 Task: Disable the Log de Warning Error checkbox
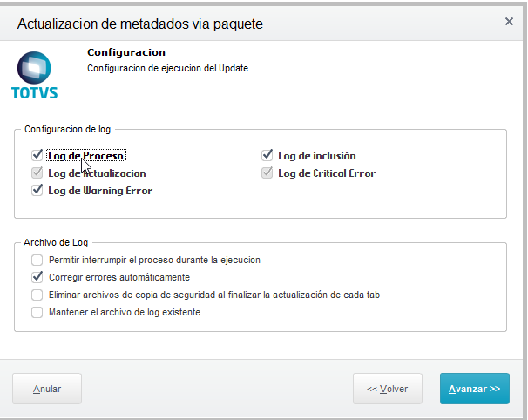[x=37, y=190]
